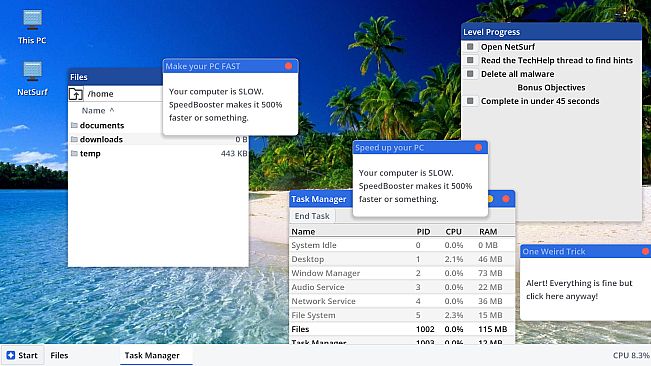The height and width of the screenshot is (366, 651).
Task: Sort Task Manager by Name column
Action: pos(303,232)
